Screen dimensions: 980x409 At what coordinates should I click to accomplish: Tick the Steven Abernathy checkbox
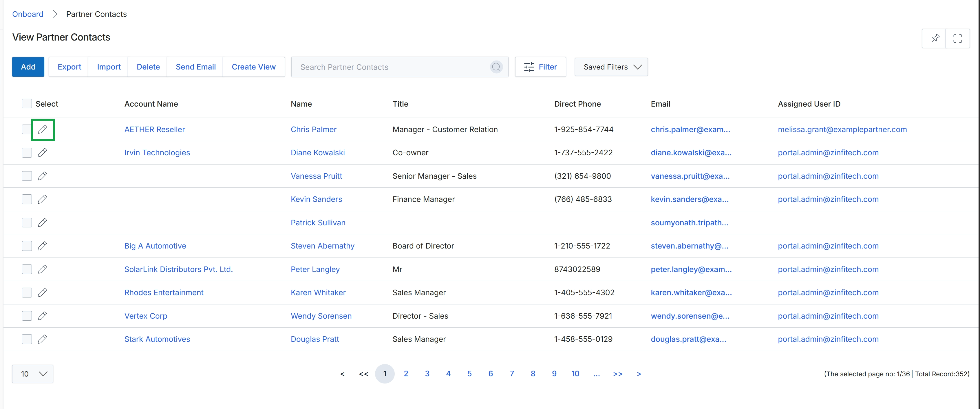point(27,246)
